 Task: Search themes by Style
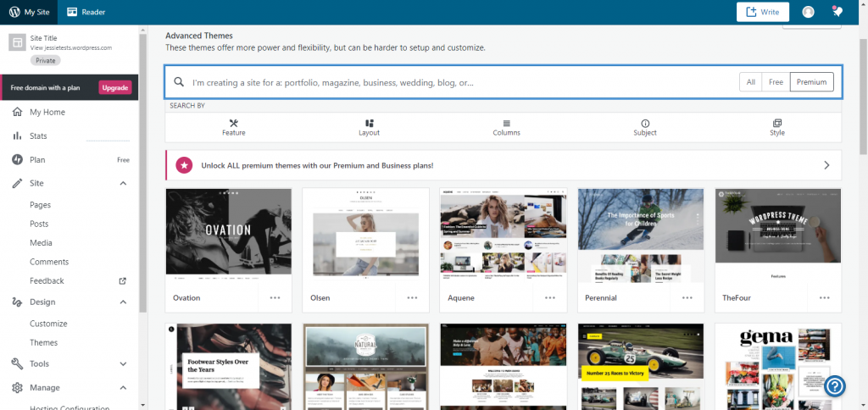[x=777, y=128]
